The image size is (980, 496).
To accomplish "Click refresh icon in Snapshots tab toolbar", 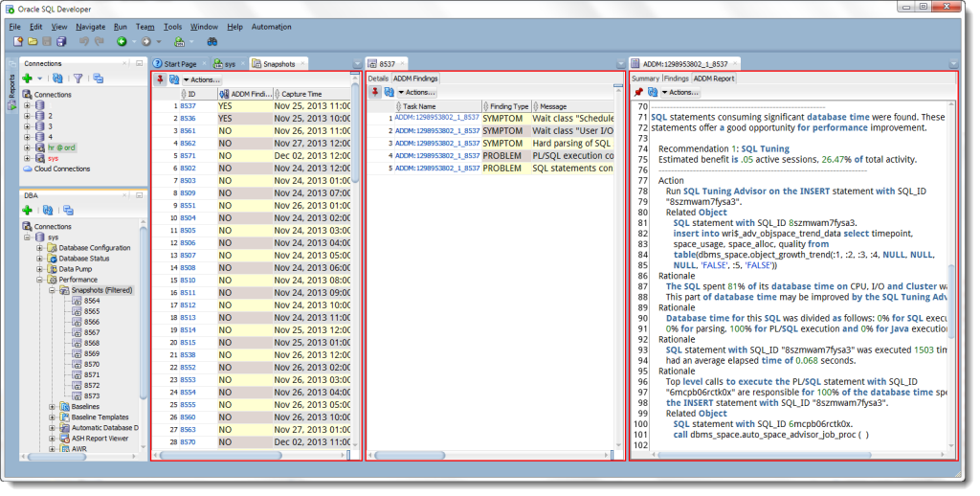I will 174,79.
